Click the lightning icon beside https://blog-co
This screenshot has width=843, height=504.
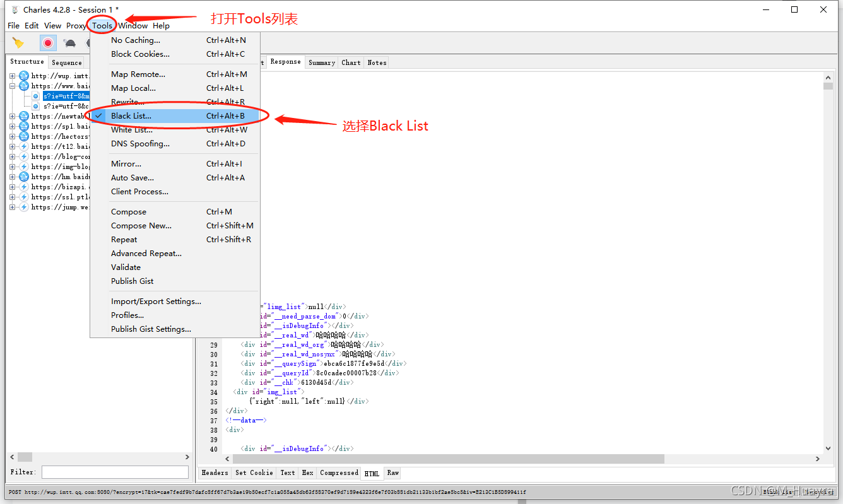(x=24, y=156)
